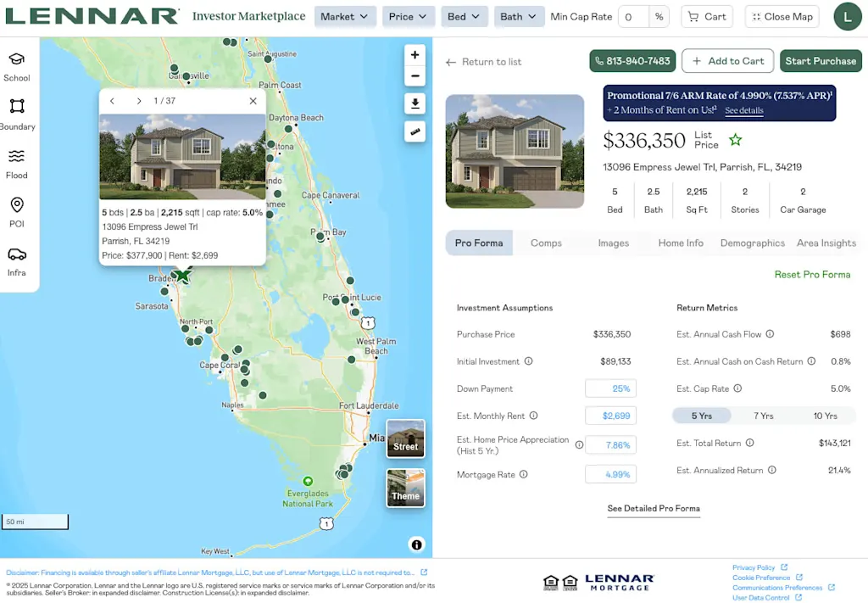
Task: Click the map download icon
Action: (x=415, y=103)
